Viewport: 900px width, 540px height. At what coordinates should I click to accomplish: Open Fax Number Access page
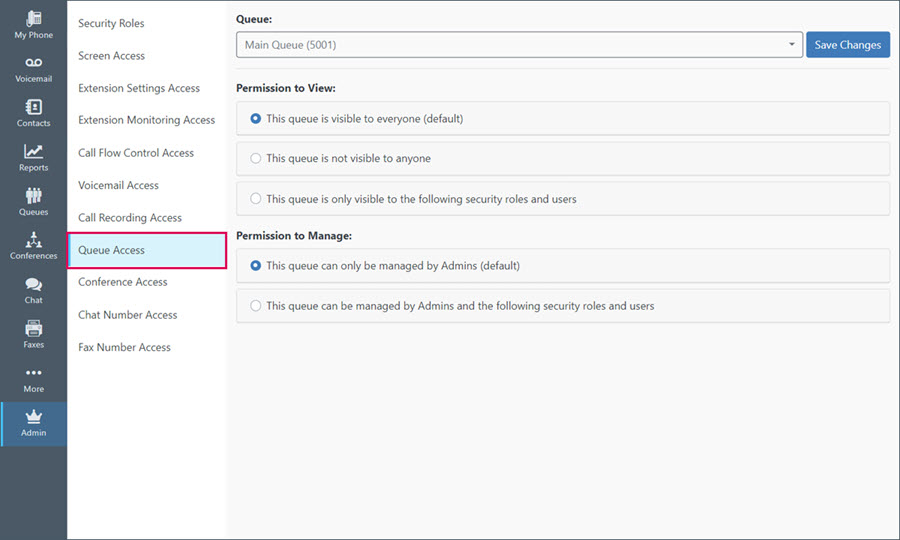pos(125,347)
